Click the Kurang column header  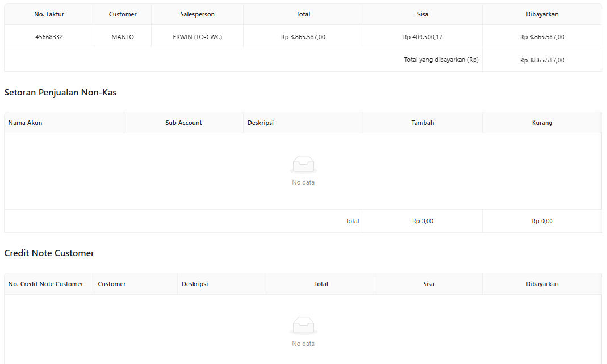542,123
